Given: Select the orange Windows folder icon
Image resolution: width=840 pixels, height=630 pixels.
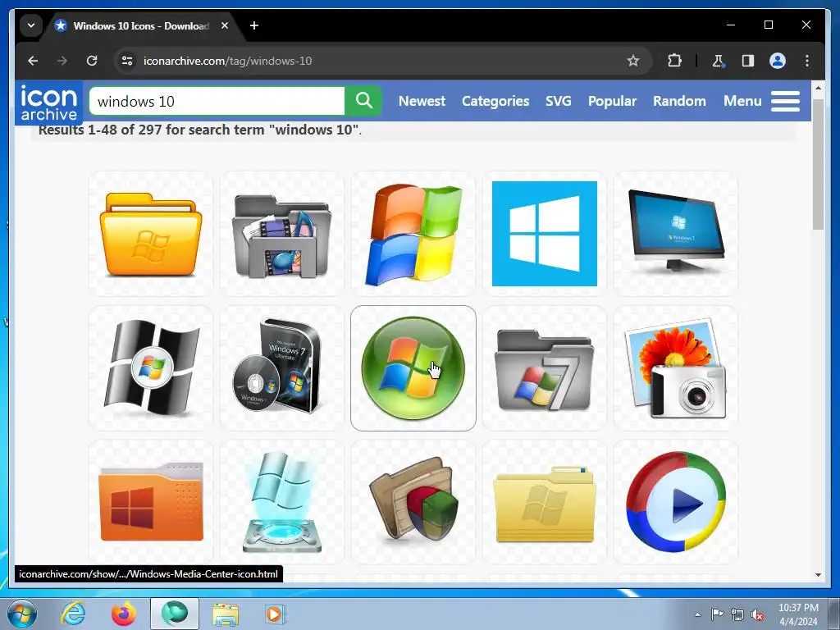Looking at the screenshot, I should pos(151,502).
